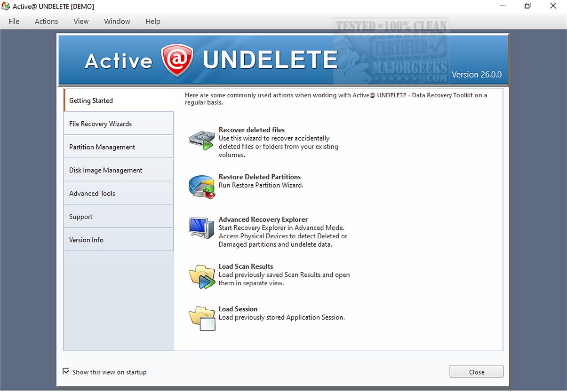Restore down the application window
The width and height of the screenshot is (567, 392).
point(527,6)
